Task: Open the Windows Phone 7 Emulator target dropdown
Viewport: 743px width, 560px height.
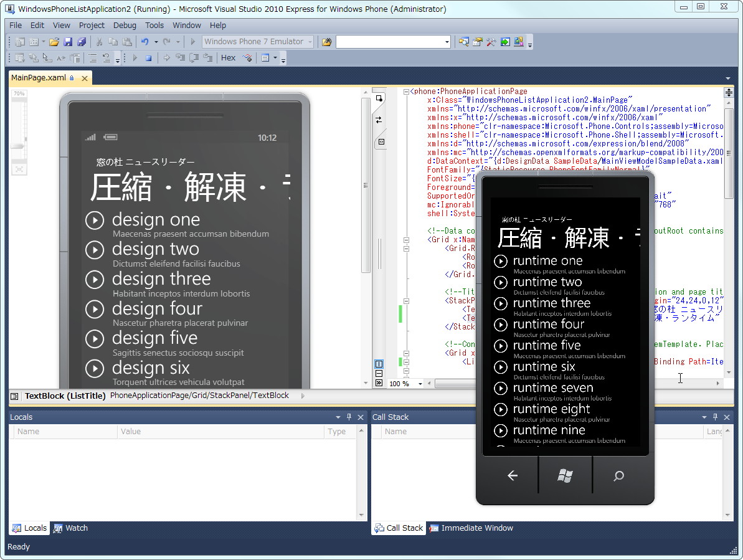Action: 310,42
